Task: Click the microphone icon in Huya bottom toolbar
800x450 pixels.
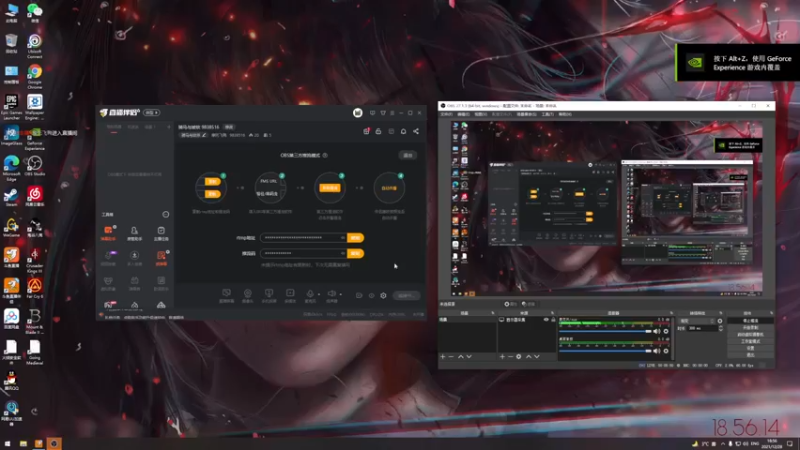Action: click(x=310, y=293)
